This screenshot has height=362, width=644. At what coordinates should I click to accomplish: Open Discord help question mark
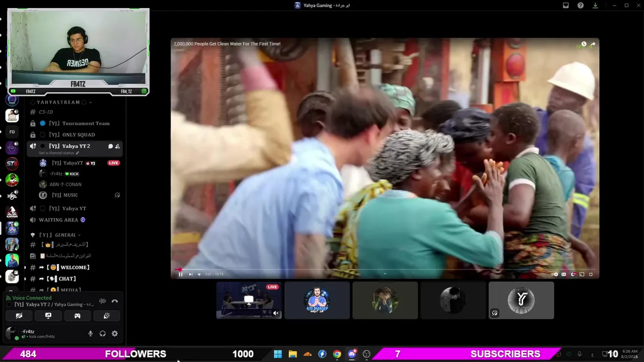click(x=581, y=6)
